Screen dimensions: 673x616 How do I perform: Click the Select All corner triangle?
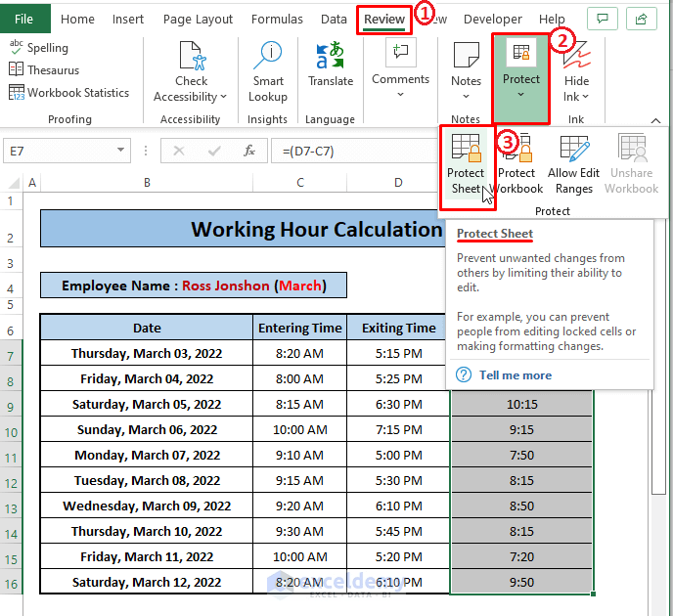click(13, 183)
